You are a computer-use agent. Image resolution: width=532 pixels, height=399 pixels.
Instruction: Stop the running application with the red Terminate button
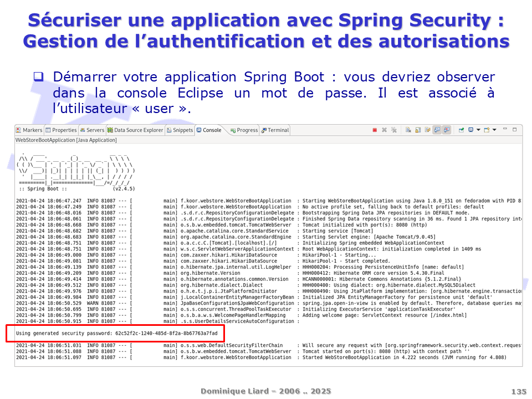pos(375,130)
